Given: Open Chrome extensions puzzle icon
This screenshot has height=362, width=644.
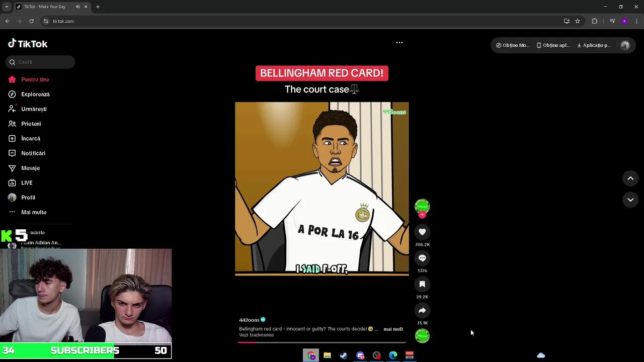Looking at the screenshot, I should pyautogui.click(x=594, y=21).
